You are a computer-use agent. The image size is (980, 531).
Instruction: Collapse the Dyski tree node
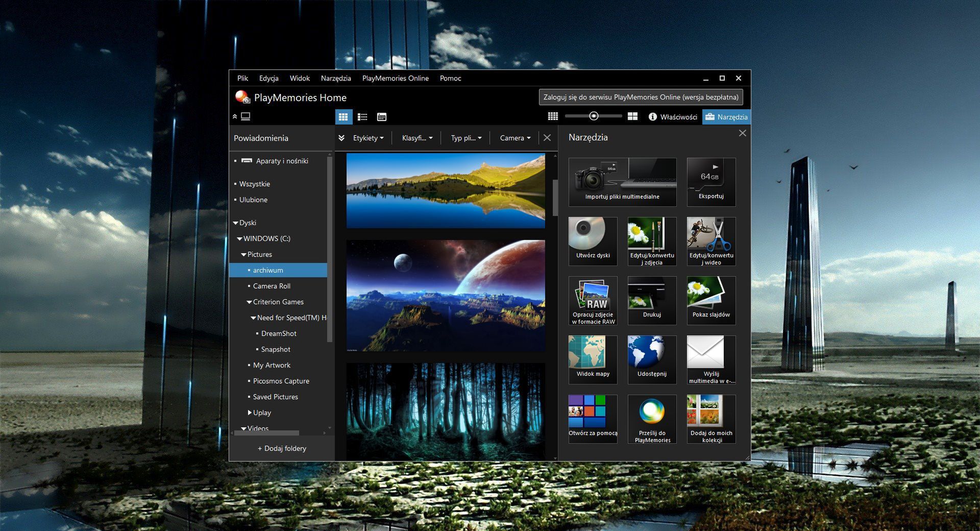tap(235, 223)
